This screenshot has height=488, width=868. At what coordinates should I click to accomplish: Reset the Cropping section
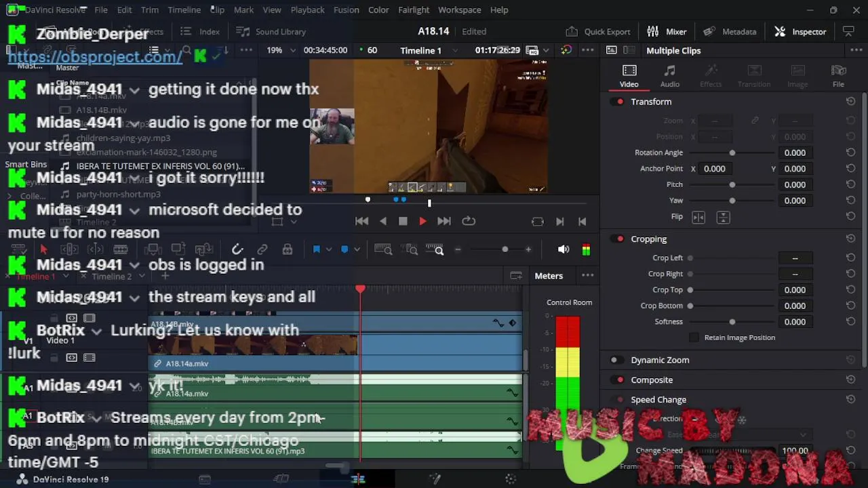pos(850,239)
